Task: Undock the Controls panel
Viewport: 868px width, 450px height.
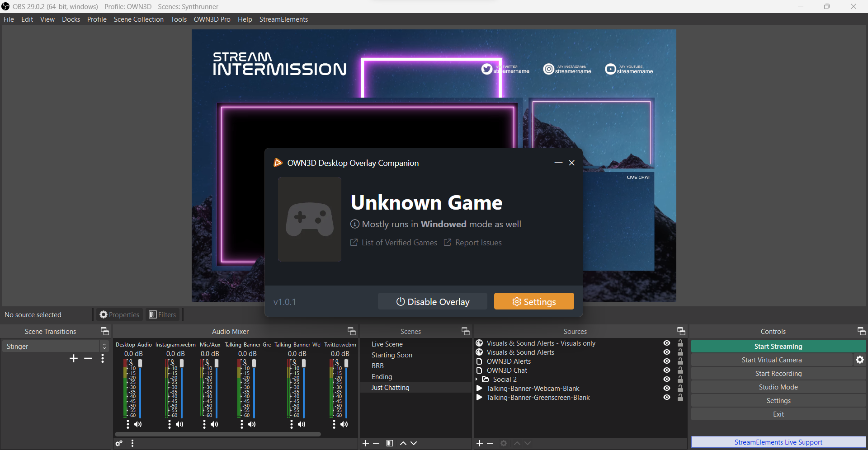Action: 861,331
